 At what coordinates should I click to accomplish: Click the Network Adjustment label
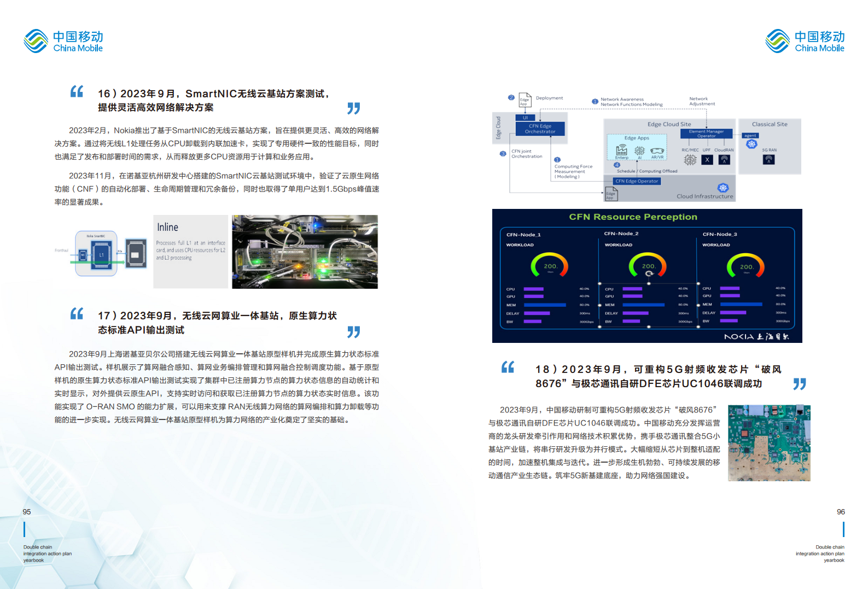tap(702, 101)
